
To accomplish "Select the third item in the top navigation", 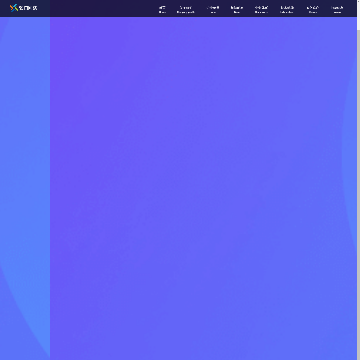I will (x=213, y=10).
